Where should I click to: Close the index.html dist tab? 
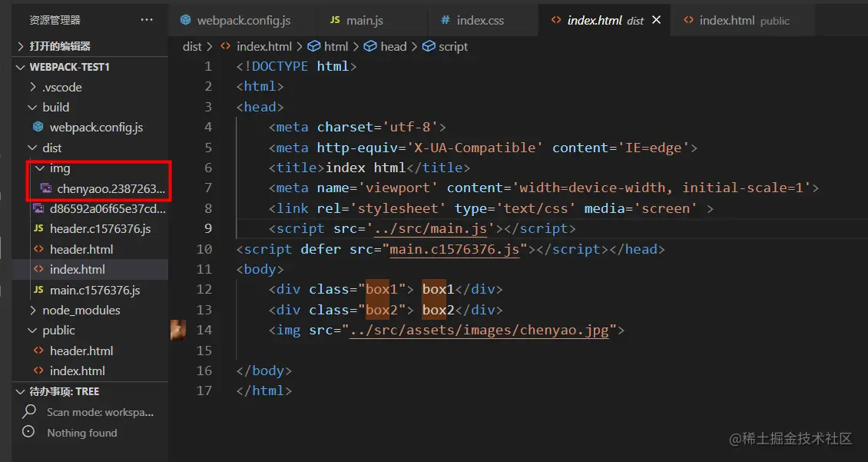point(657,20)
